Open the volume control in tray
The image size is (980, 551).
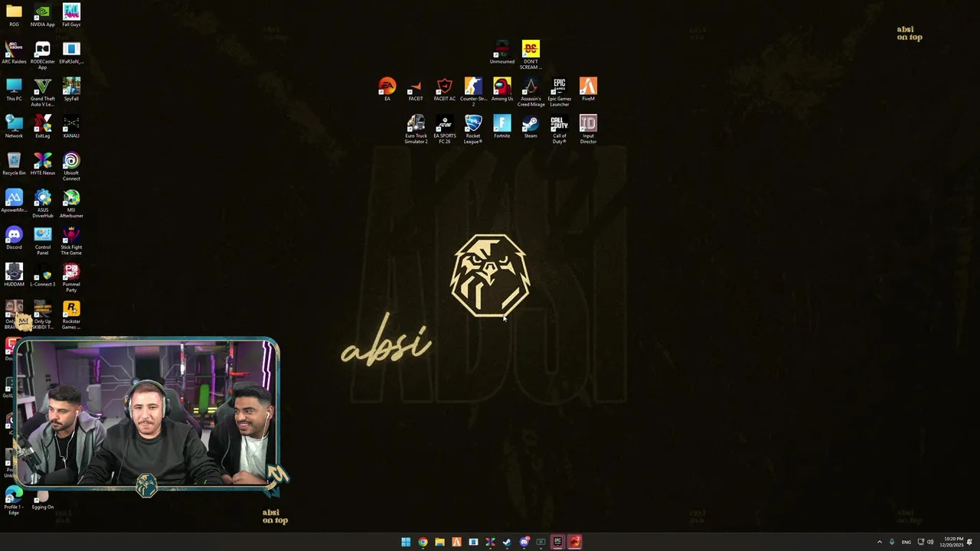[930, 542]
